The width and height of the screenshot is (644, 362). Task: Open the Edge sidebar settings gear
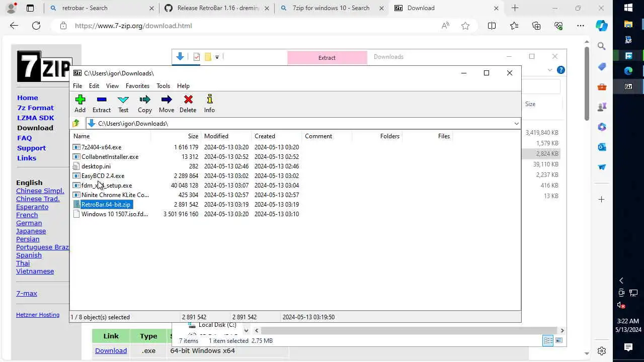(x=602, y=351)
